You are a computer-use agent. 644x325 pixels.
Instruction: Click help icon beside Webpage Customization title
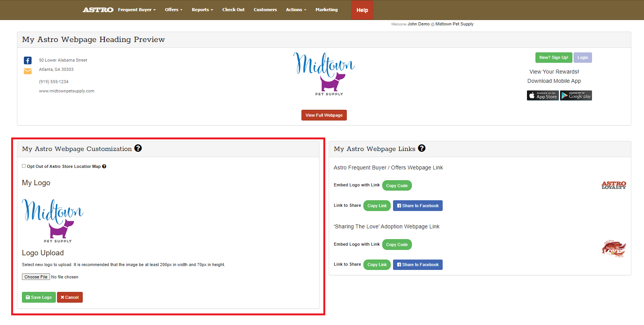138,148
